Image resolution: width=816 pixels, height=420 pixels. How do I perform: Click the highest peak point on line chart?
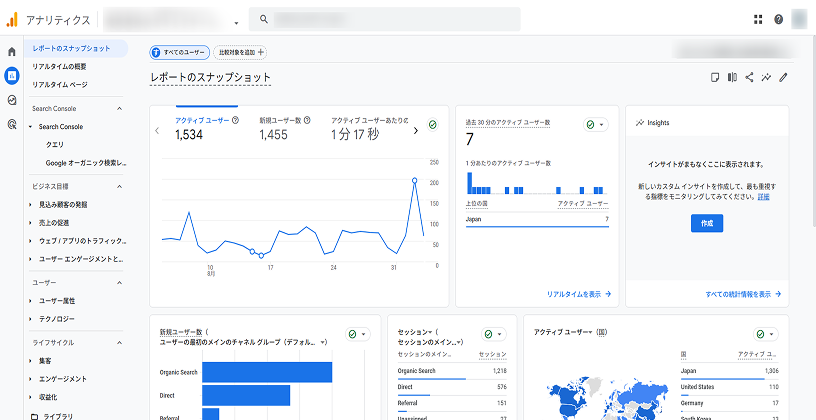[x=415, y=181]
